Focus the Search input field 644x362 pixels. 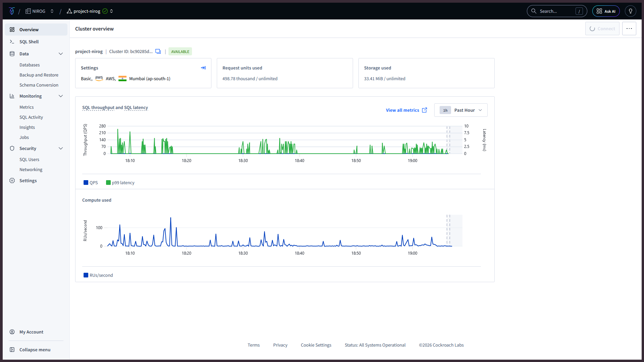point(557,11)
